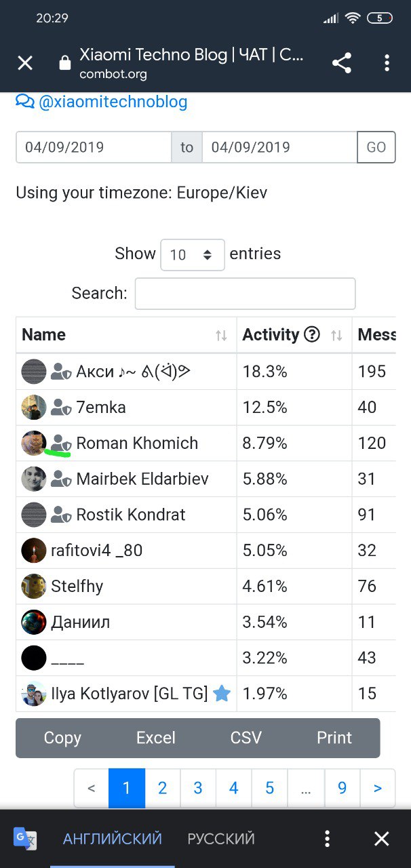Switch to РУССКИЙ language tab

[x=221, y=839]
